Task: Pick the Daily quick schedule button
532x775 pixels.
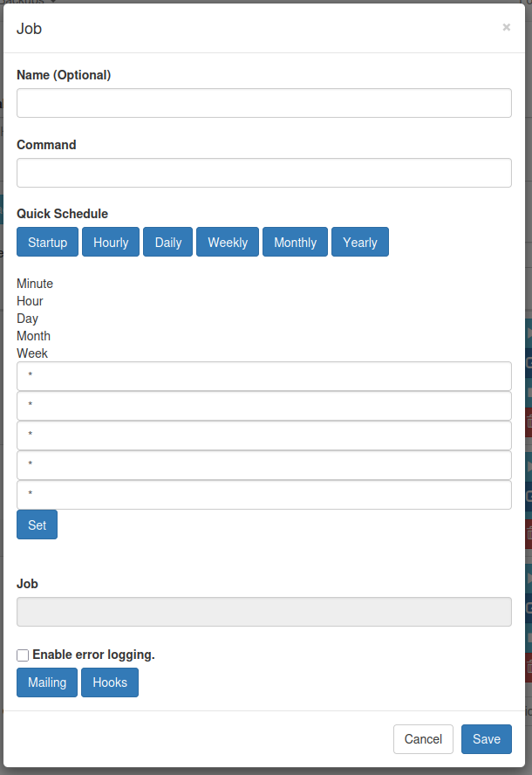Action: pos(167,243)
